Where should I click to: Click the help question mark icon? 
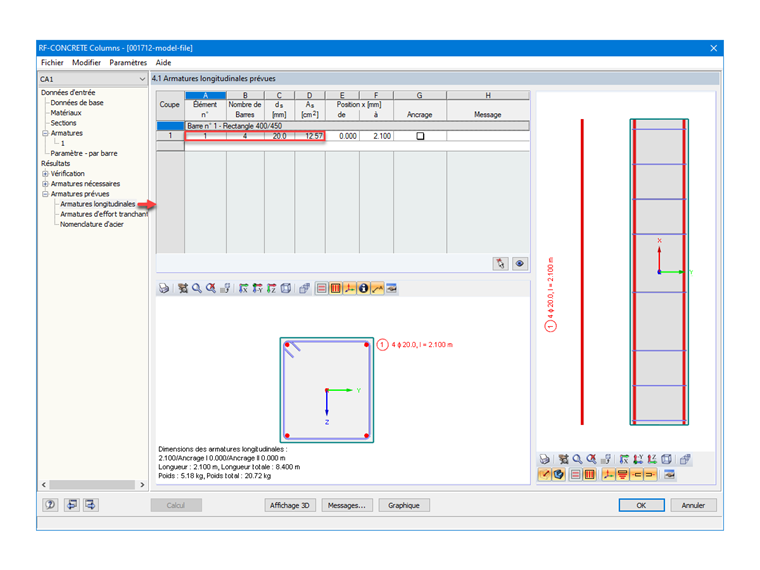pos(50,505)
